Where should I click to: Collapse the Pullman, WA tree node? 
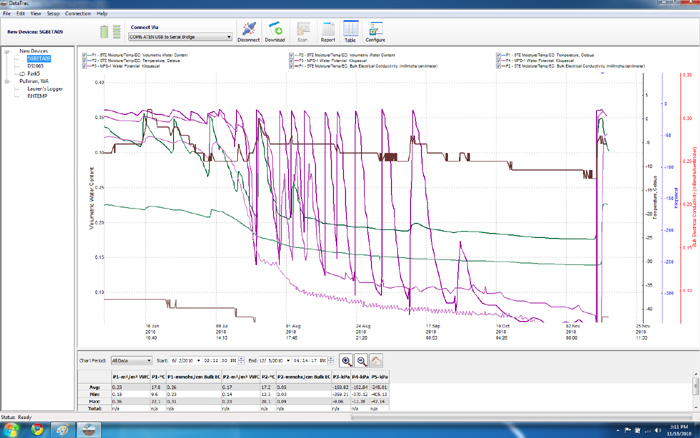[x=7, y=82]
